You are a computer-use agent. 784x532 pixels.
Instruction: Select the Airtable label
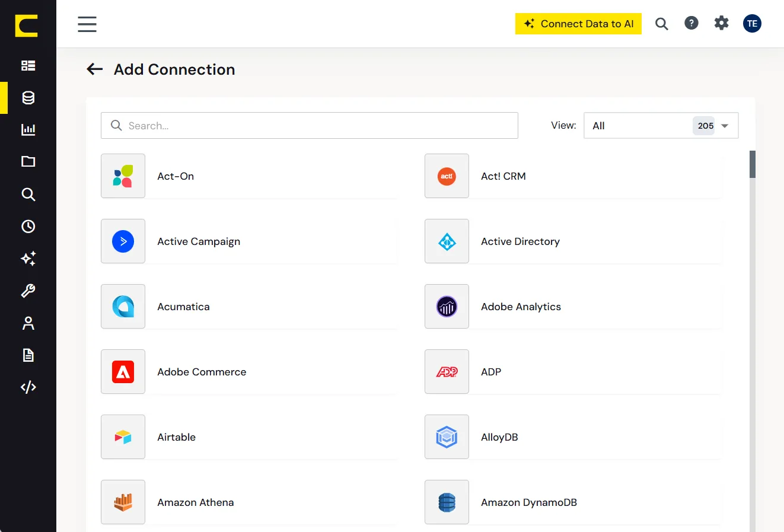click(x=176, y=437)
